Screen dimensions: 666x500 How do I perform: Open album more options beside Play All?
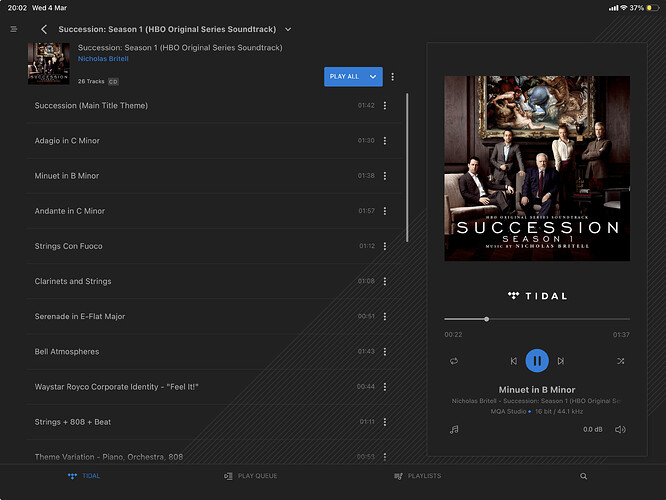(393, 77)
